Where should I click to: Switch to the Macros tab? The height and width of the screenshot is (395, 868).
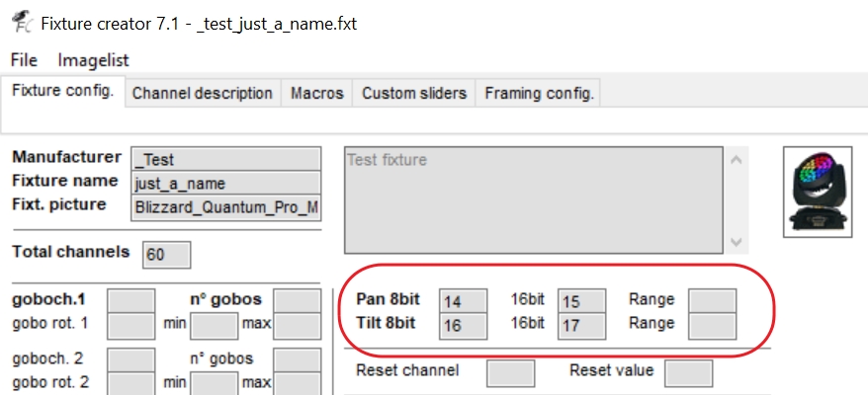click(317, 93)
